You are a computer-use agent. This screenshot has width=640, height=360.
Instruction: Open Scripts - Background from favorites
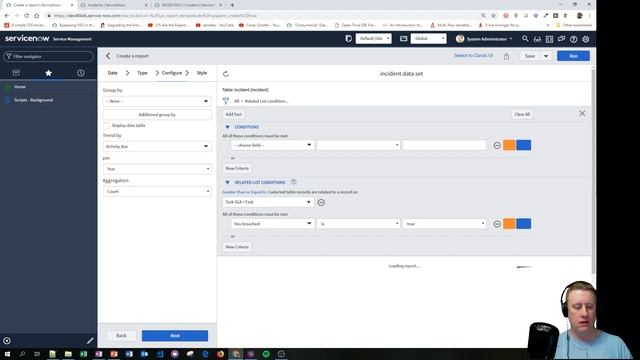point(33,100)
